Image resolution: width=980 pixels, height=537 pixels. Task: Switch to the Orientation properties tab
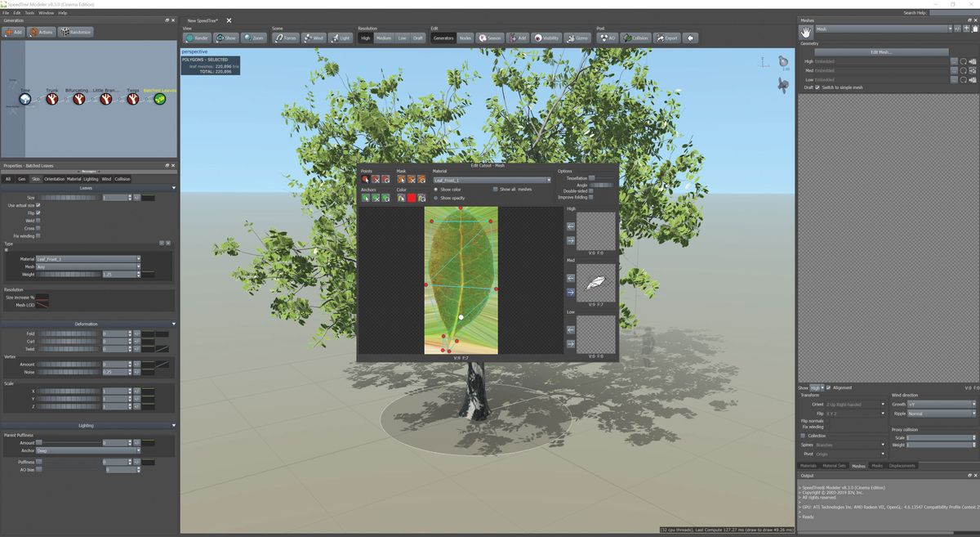point(55,179)
